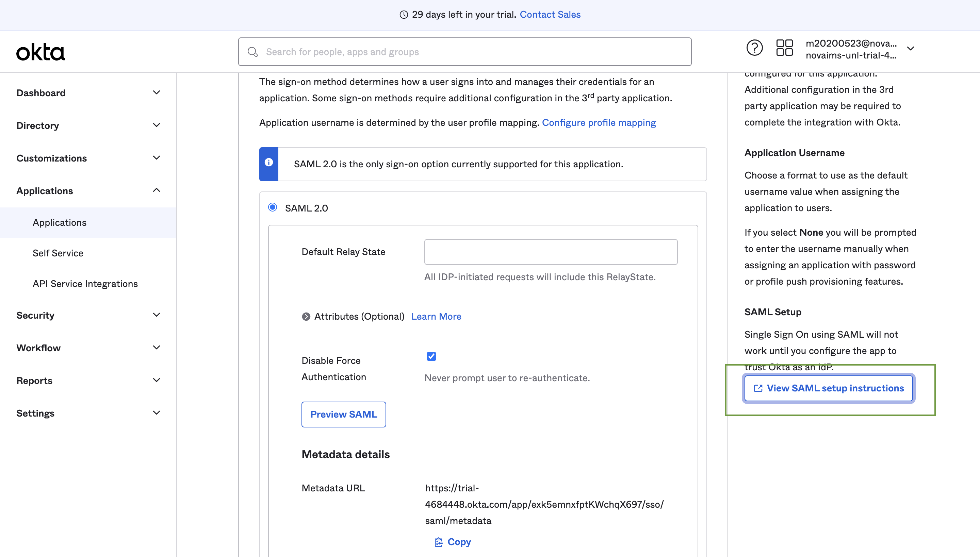Image resolution: width=980 pixels, height=557 pixels.
Task: Expand the Reports menu chevron
Action: tap(157, 380)
